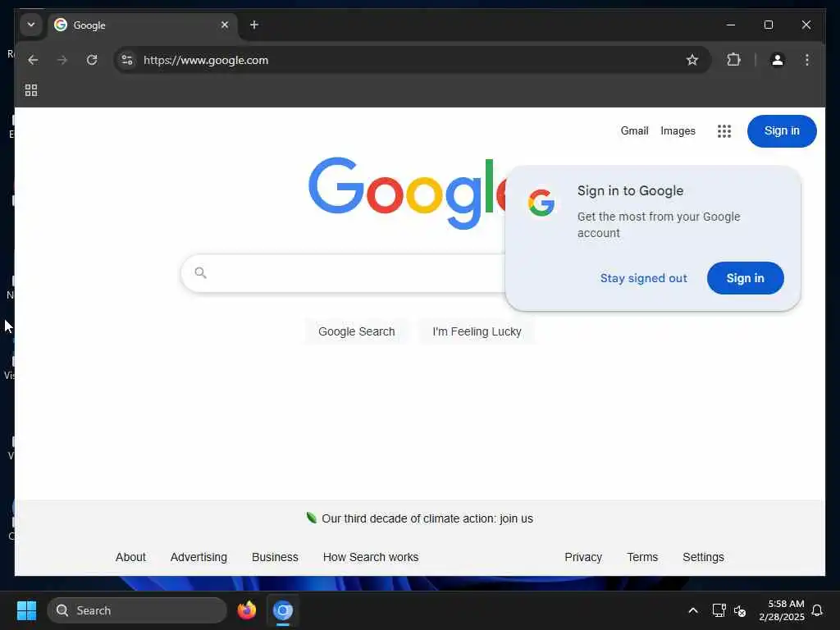Click the Google Search button
Screen dimensions: 840x630
point(356,331)
